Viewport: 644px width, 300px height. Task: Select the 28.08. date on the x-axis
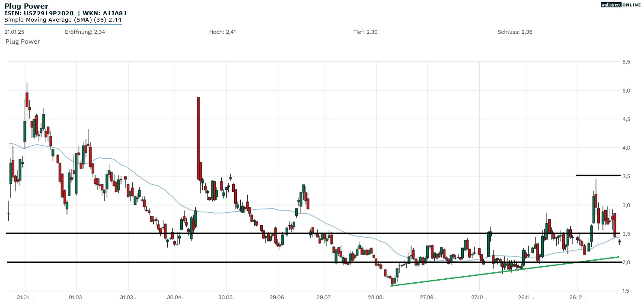376,297
